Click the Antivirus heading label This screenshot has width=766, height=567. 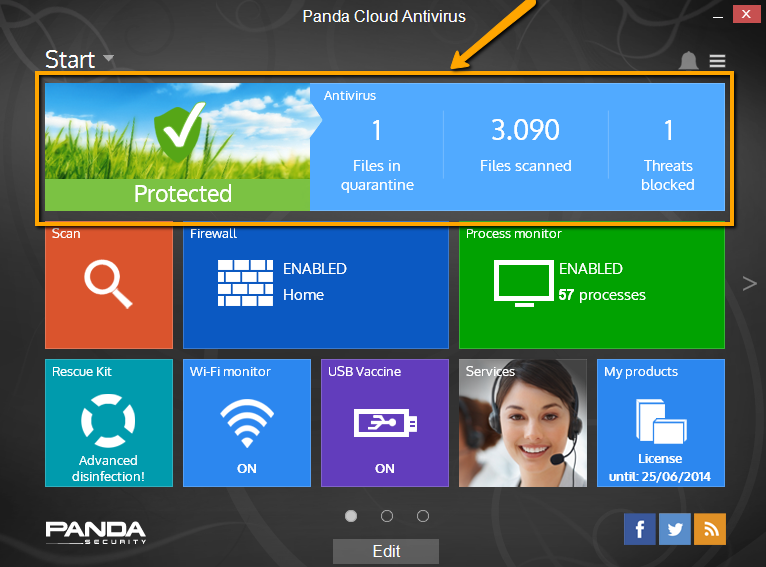350,96
